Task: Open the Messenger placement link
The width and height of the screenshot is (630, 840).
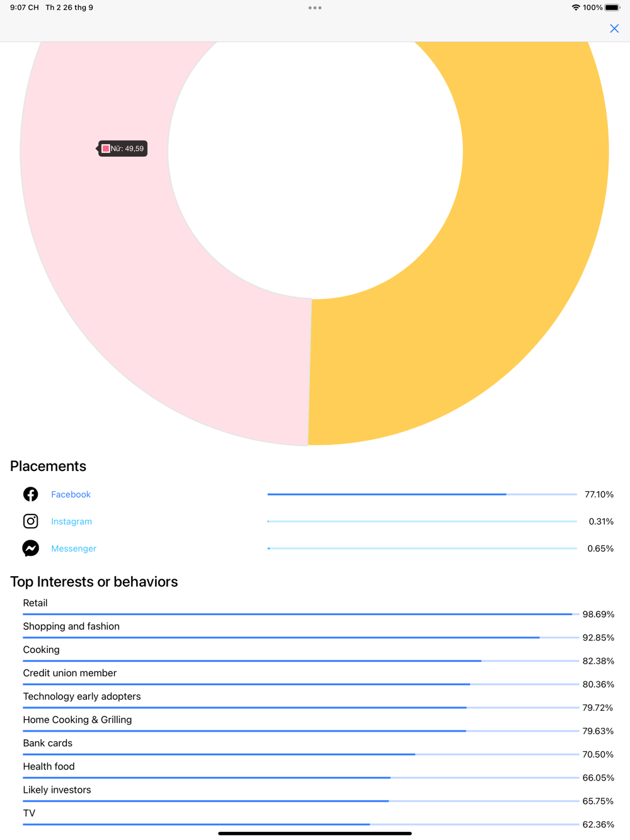Action: [74, 548]
